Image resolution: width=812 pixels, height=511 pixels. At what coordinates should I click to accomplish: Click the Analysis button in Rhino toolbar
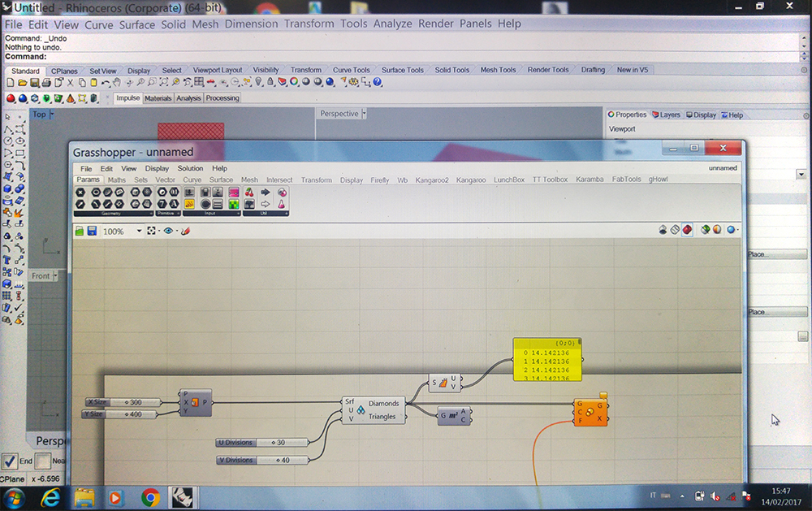click(188, 98)
